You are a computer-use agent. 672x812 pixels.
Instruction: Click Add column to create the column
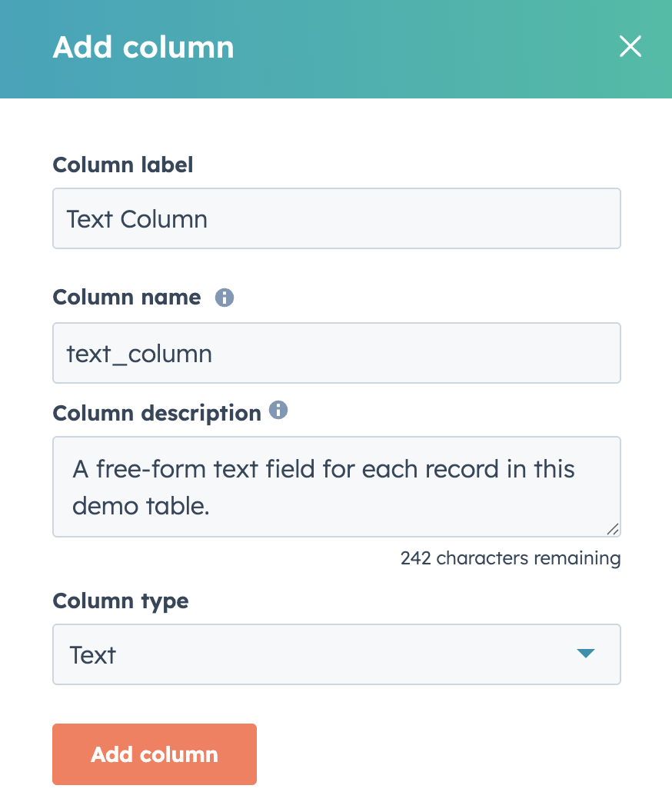[x=154, y=754]
